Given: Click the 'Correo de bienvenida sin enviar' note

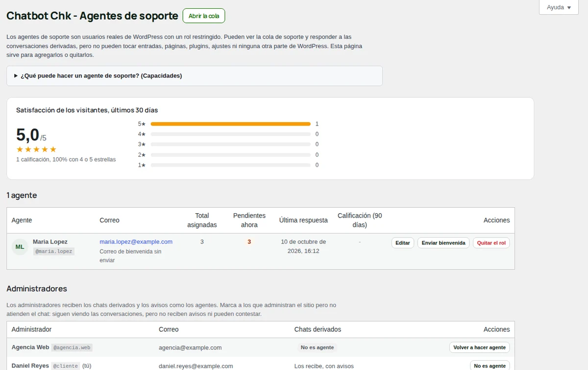Looking at the screenshot, I should coord(130,256).
